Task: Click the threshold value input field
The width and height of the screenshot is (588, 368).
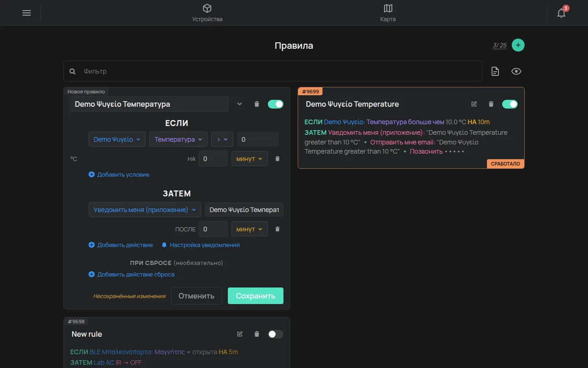Action: [258, 139]
